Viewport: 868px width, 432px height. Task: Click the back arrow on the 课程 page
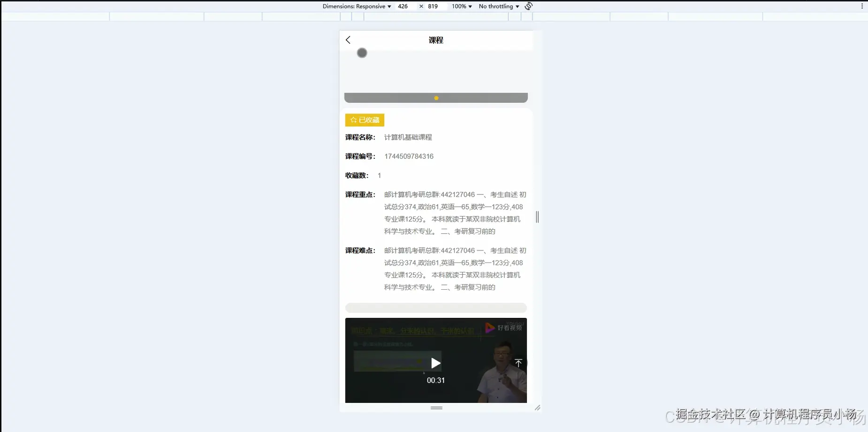coord(348,40)
